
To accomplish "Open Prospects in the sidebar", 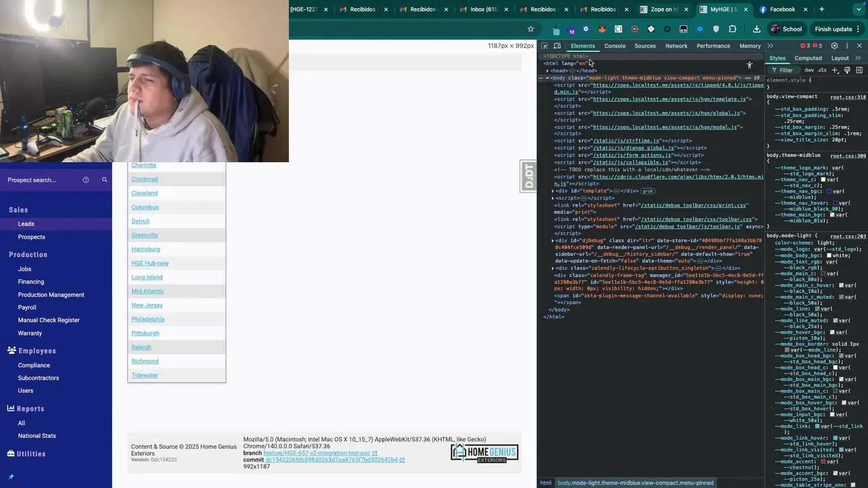I will tap(31, 237).
